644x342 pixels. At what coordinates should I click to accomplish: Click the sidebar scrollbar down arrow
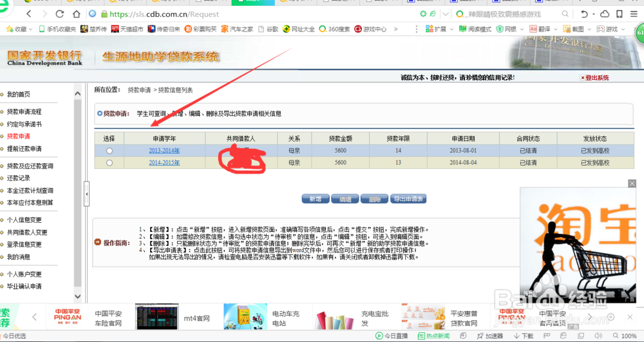click(x=78, y=296)
